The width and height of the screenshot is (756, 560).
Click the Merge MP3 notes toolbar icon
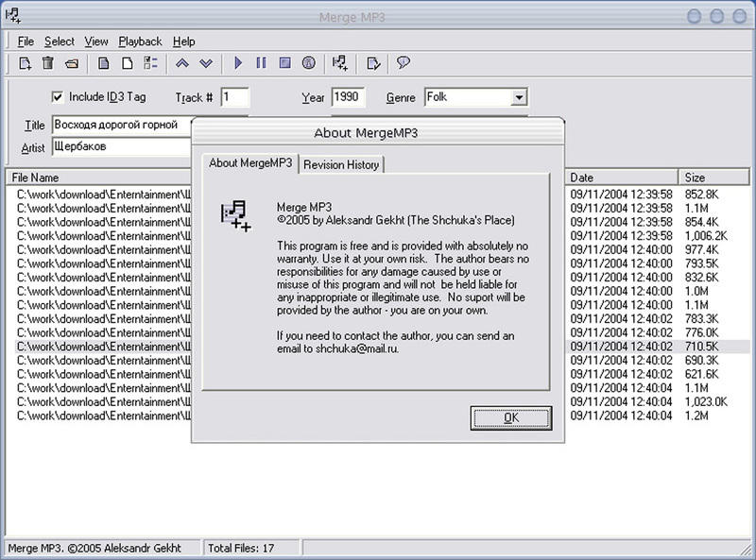(340, 63)
